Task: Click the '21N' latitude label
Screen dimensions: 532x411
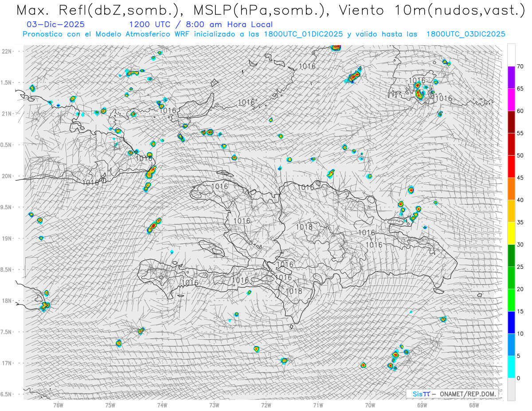Action: point(7,114)
